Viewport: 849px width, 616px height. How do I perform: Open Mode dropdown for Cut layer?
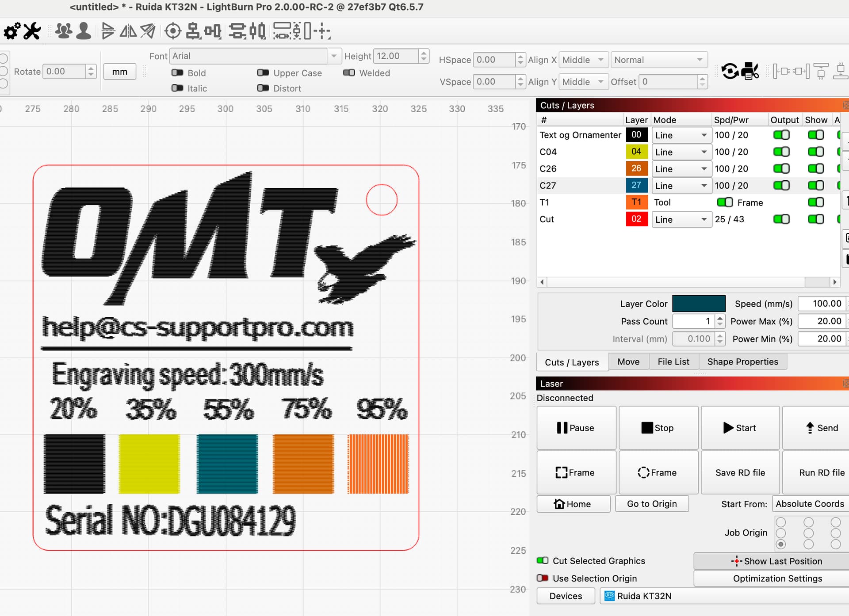pos(681,219)
